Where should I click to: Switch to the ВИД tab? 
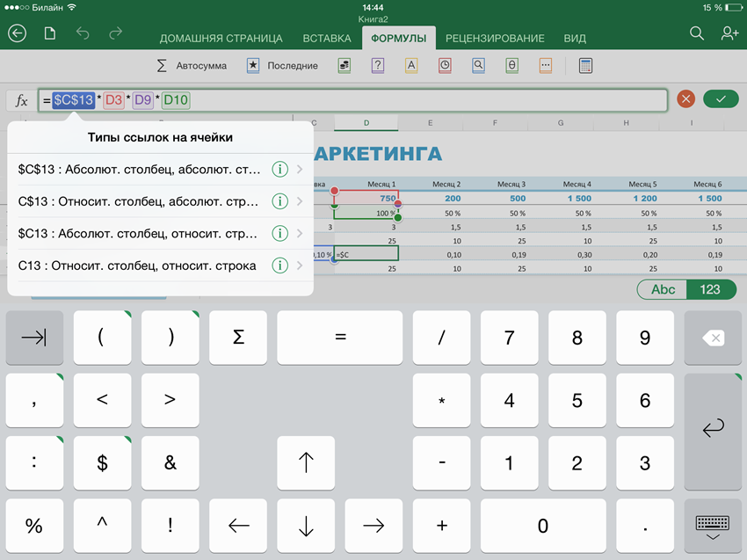575,38
